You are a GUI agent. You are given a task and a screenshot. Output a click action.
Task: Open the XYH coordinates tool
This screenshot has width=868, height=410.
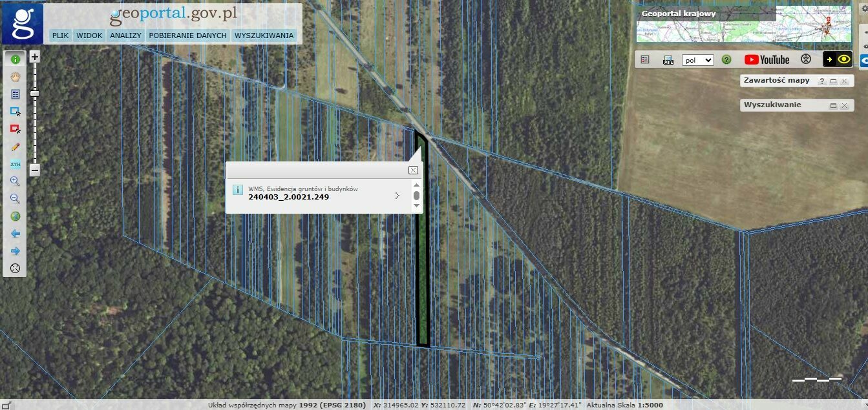15,164
